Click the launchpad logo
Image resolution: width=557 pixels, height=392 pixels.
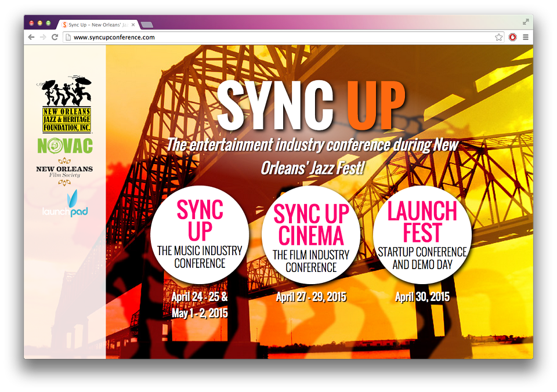[x=65, y=204]
